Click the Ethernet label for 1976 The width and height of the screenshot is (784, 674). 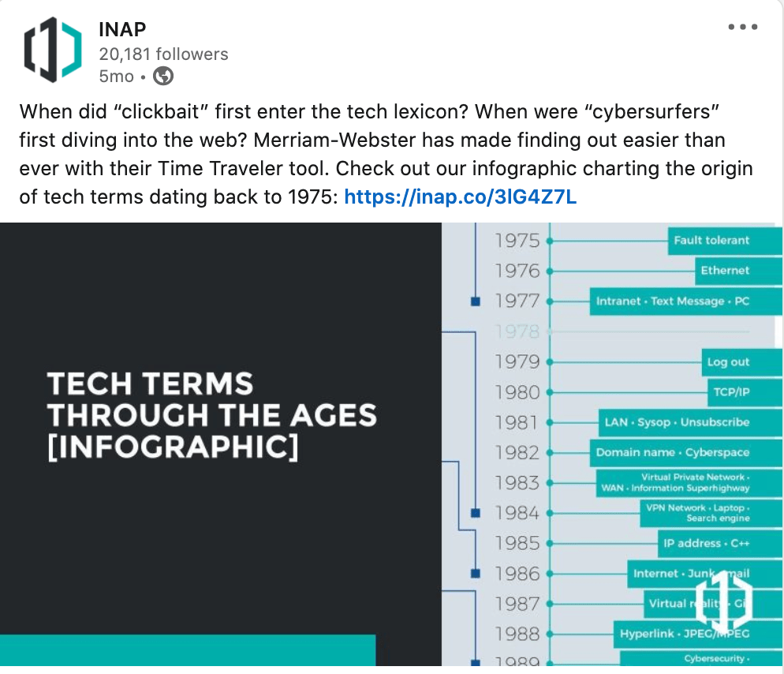pyautogui.click(x=725, y=271)
